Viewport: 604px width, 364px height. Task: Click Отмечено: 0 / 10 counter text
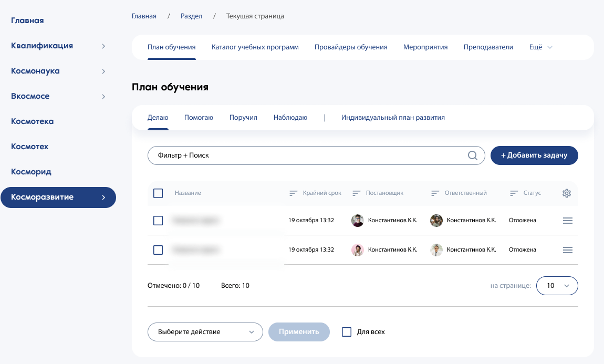174,286
